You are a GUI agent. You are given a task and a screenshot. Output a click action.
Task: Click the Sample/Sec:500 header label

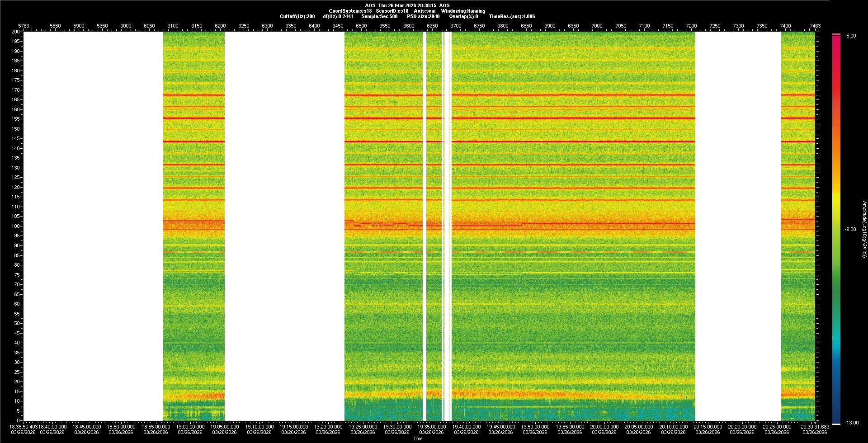[x=379, y=16]
